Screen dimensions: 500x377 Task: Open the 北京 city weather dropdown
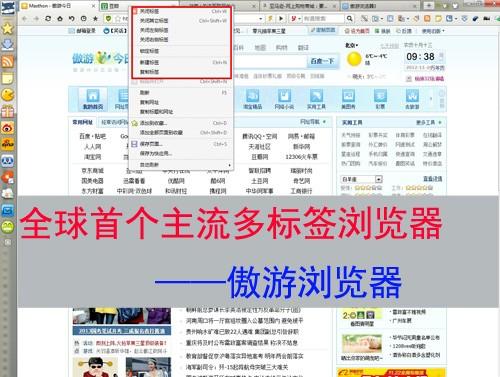pos(352,45)
